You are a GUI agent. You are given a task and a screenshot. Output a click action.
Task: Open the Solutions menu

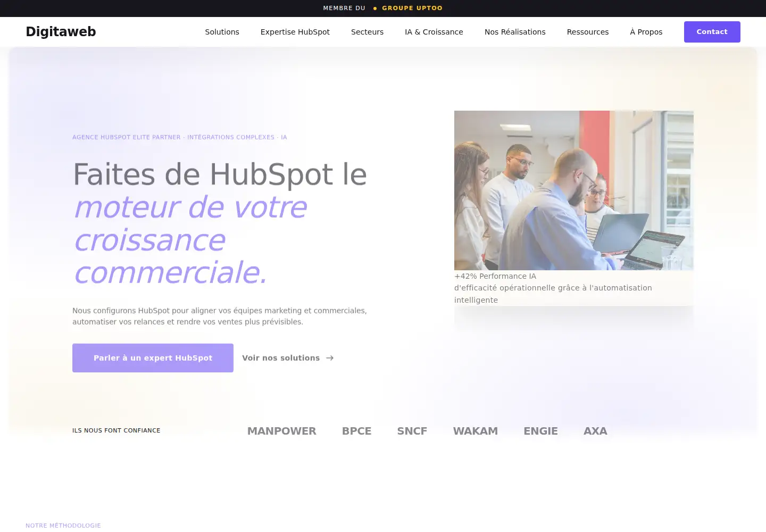click(222, 32)
